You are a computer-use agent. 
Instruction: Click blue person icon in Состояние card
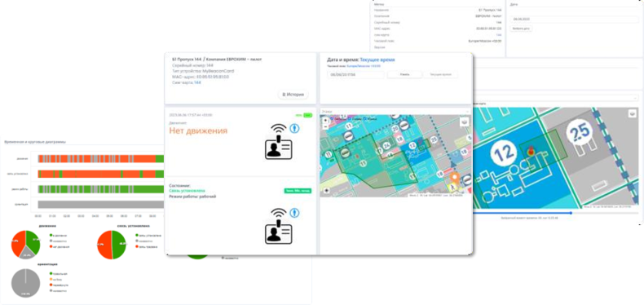294,213
